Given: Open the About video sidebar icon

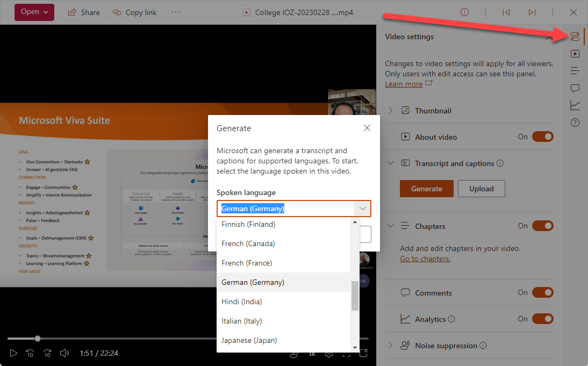Looking at the screenshot, I should click(x=575, y=54).
